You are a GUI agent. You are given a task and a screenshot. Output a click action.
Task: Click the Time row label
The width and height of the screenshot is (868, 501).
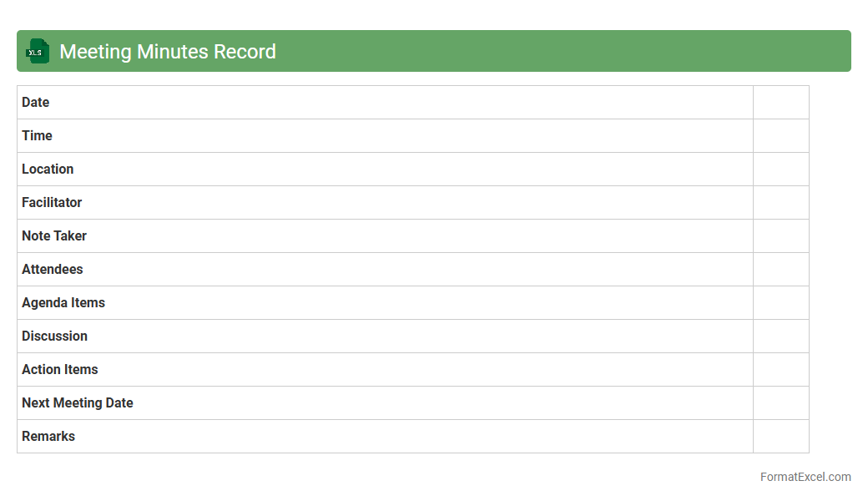tap(38, 136)
